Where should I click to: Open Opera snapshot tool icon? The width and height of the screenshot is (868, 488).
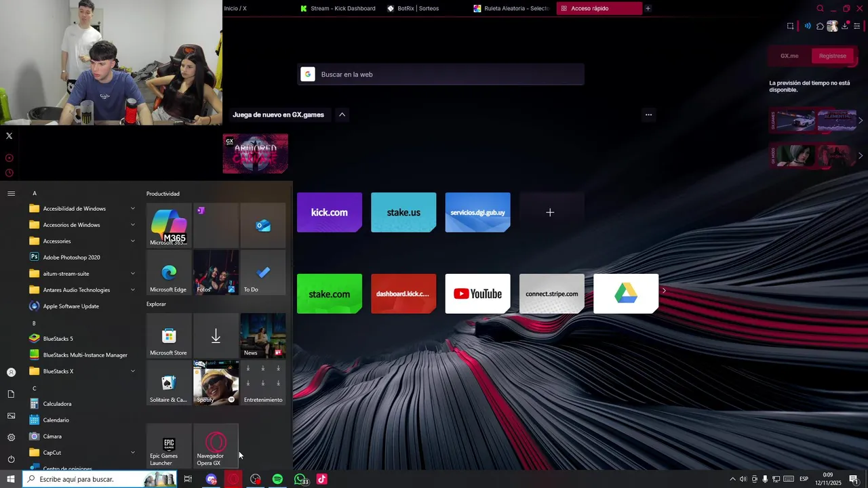tap(791, 26)
